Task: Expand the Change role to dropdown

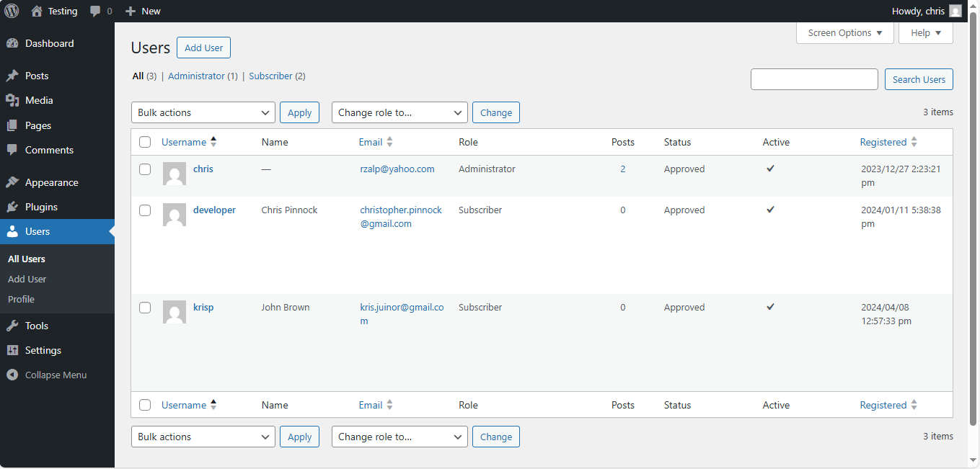Action: pyautogui.click(x=399, y=112)
